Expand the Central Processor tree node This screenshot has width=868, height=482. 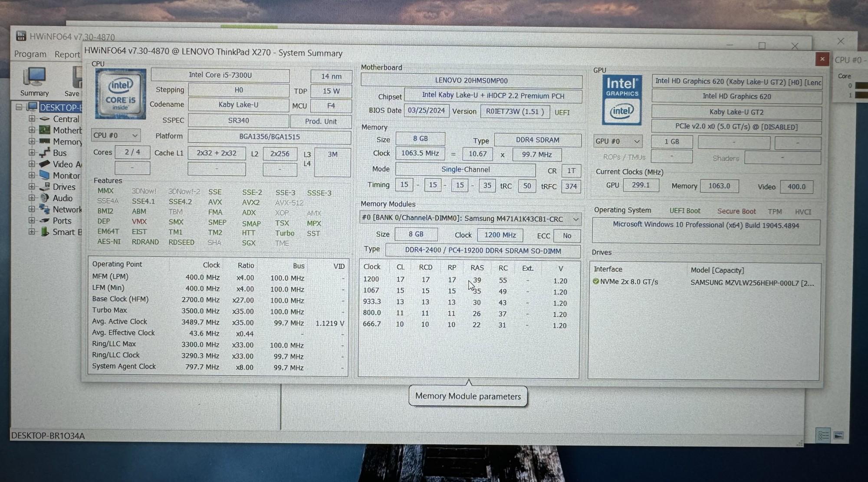(x=32, y=118)
